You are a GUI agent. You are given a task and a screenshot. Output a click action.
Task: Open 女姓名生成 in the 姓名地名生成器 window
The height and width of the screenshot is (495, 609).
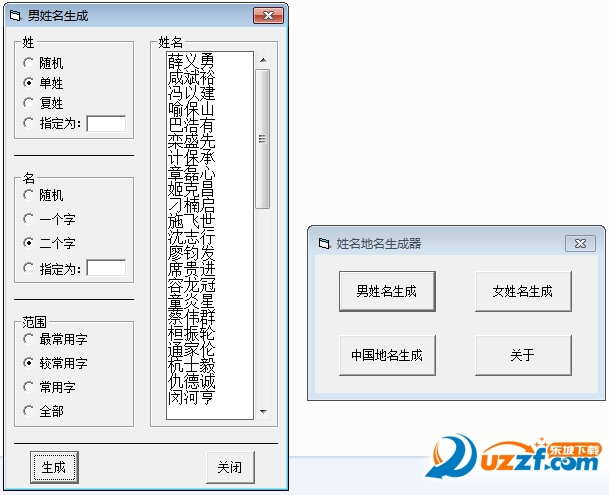click(523, 291)
